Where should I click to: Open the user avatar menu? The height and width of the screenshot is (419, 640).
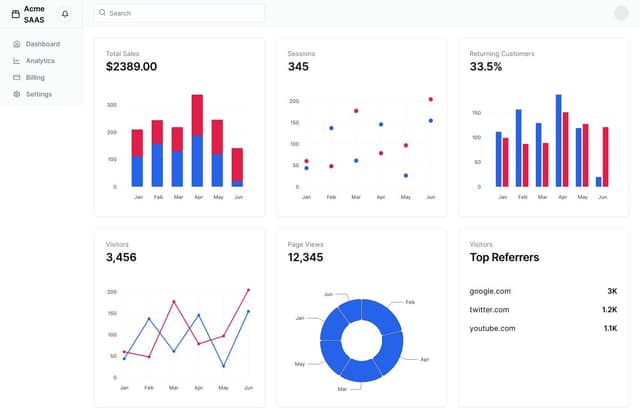click(x=621, y=13)
